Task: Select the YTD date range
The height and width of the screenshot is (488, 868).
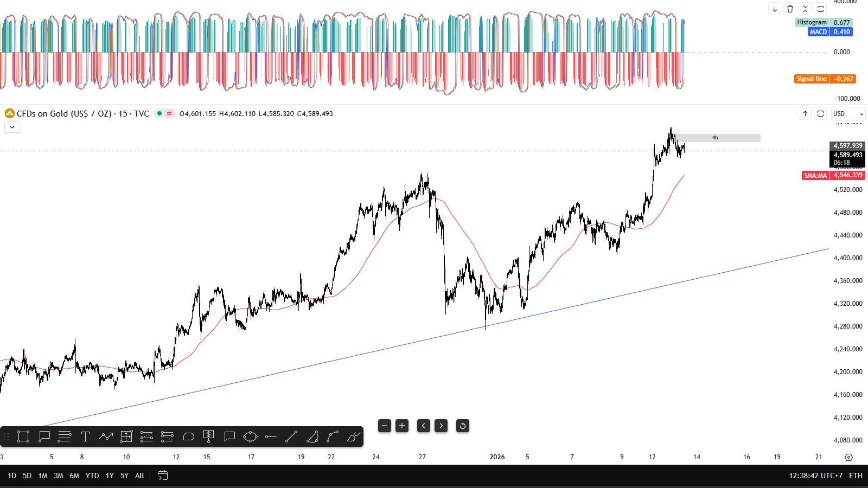Action: [x=92, y=476]
